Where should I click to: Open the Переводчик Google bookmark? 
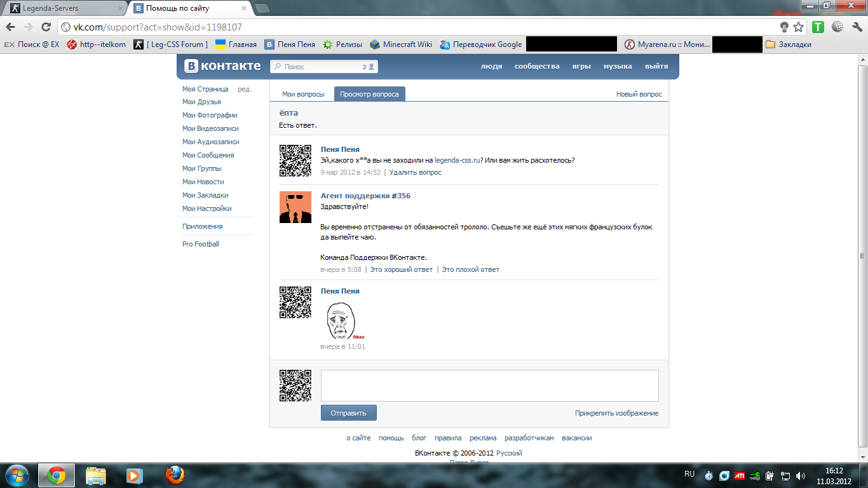pyautogui.click(x=480, y=44)
